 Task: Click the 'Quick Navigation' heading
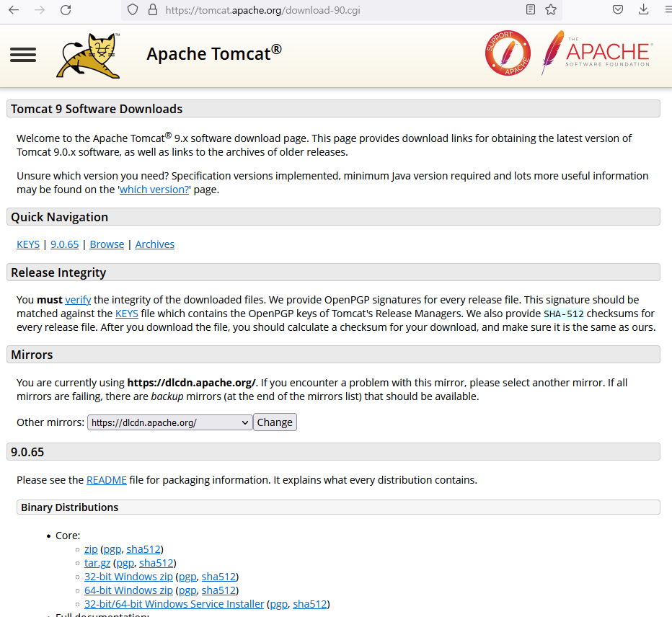(x=59, y=217)
